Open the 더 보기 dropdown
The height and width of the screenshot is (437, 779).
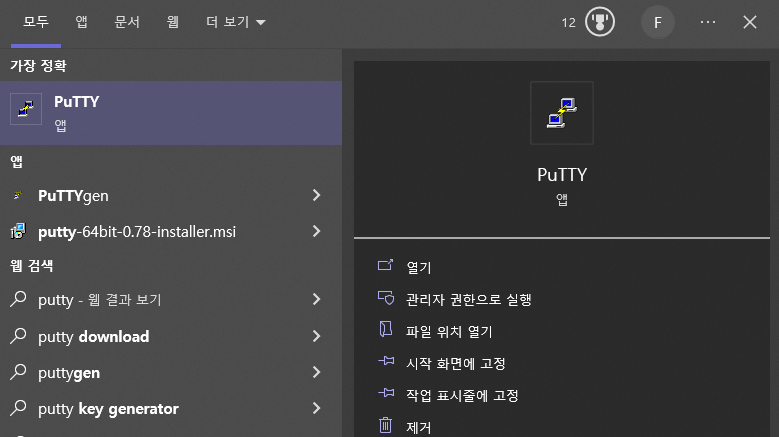click(236, 22)
